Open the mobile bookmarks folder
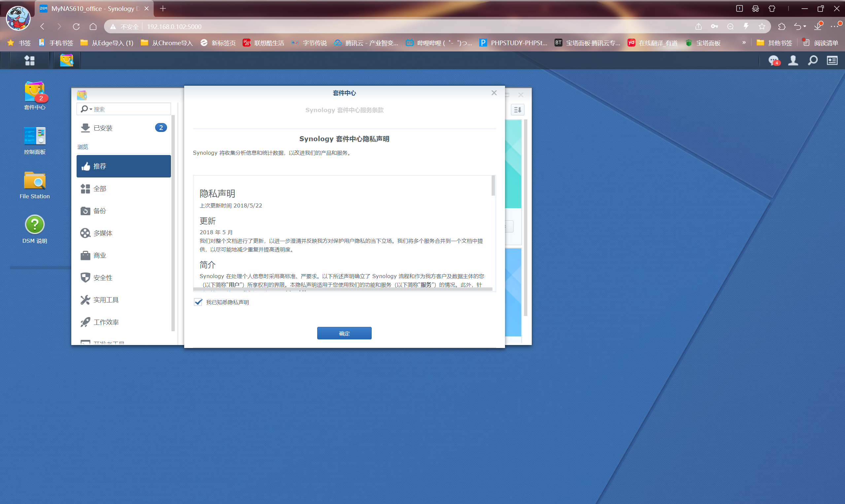 (x=56, y=43)
